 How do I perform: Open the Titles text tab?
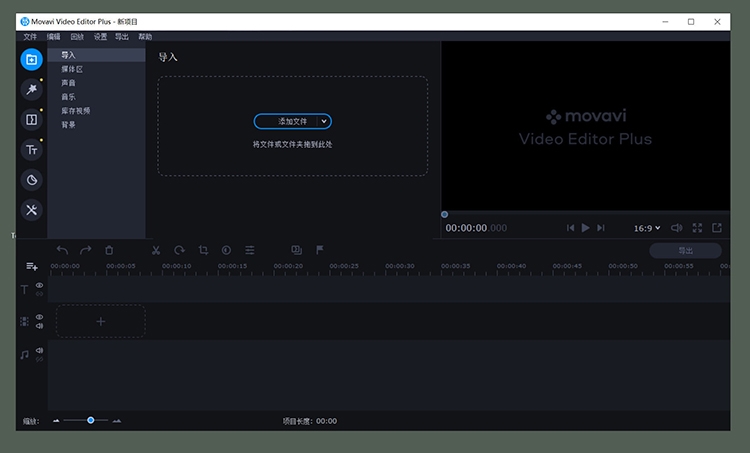point(32,150)
